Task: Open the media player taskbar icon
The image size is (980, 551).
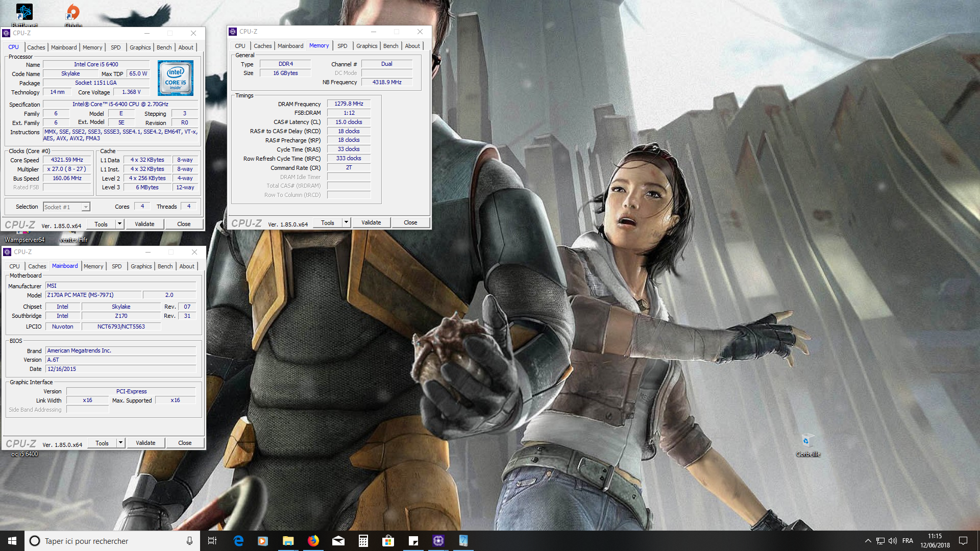Action: pyautogui.click(x=263, y=541)
